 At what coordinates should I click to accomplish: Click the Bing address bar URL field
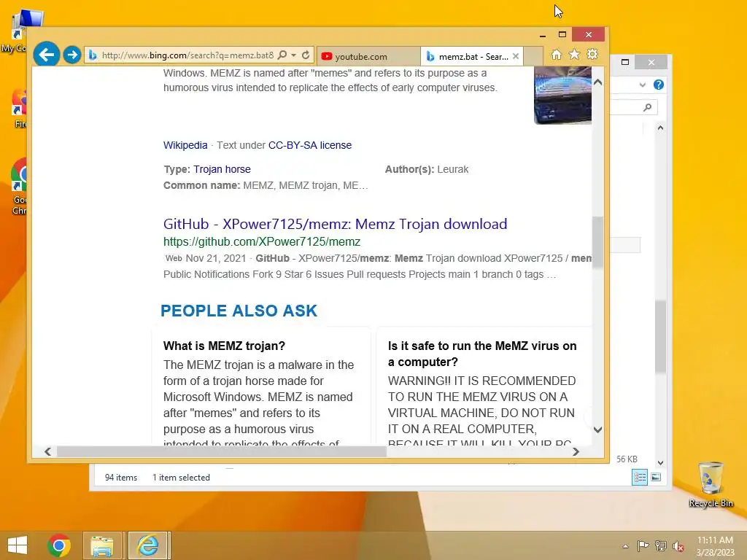pos(187,55)
